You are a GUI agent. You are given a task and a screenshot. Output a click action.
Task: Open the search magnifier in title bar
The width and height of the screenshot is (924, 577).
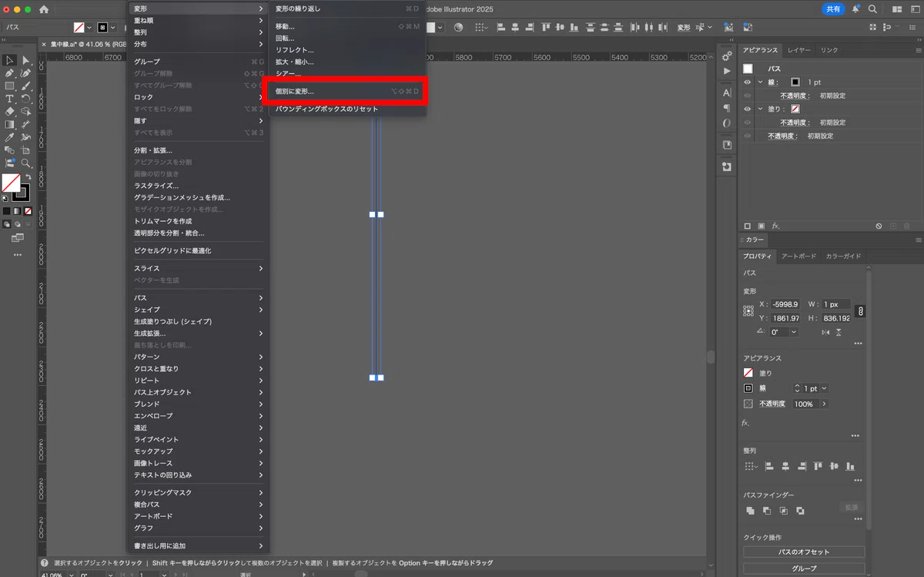[x=872, y=9]
